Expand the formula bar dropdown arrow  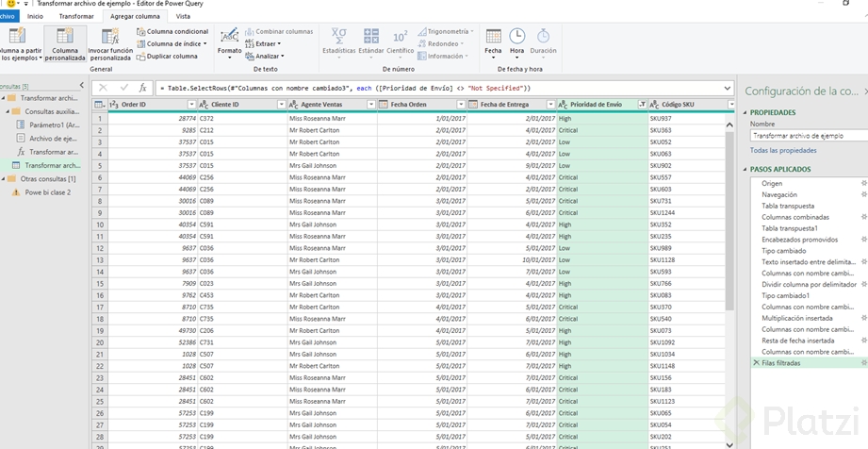(728, 88)
